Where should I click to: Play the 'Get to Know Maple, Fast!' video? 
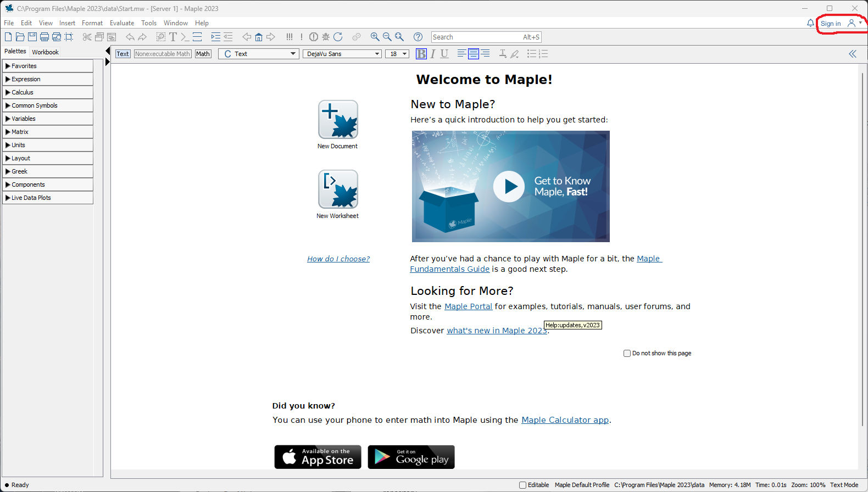click(x=509, y=187)
